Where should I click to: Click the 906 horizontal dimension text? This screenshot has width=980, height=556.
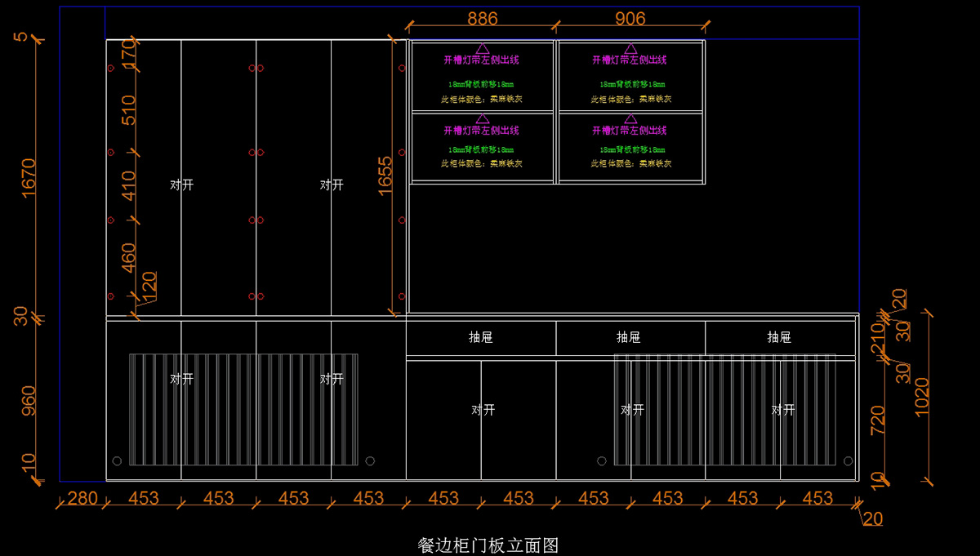point(630,19)
